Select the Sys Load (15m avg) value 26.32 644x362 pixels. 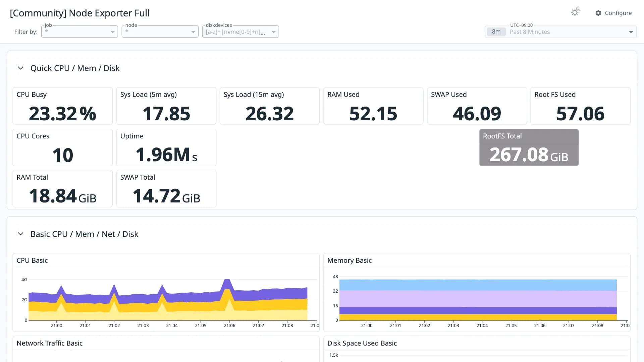click(270, 114)
